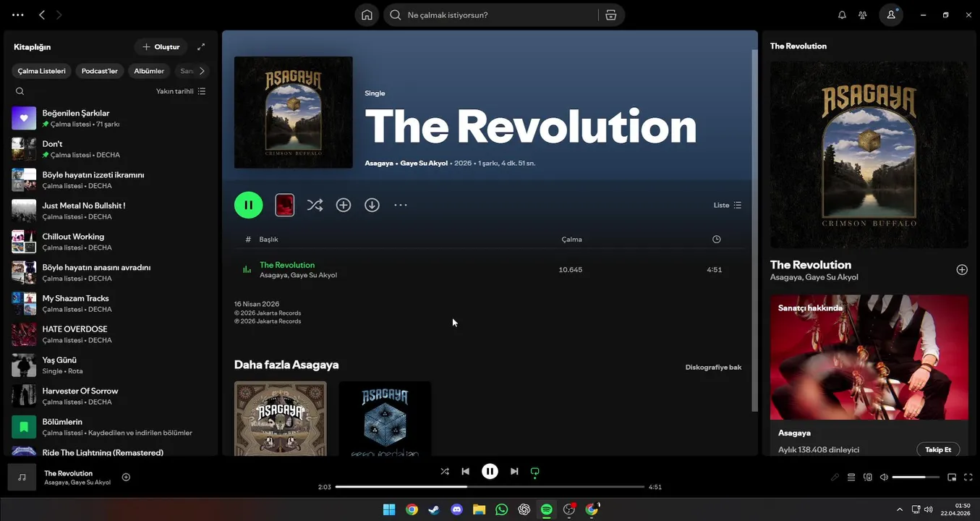Open the Bölümlerin saved episodes

[111, 427]
